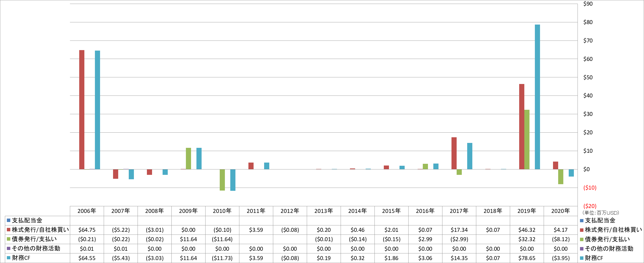Click the teal 財務CF swatch in left legend
The height and width of the screenshot is (263, 644).
(9, 258)
